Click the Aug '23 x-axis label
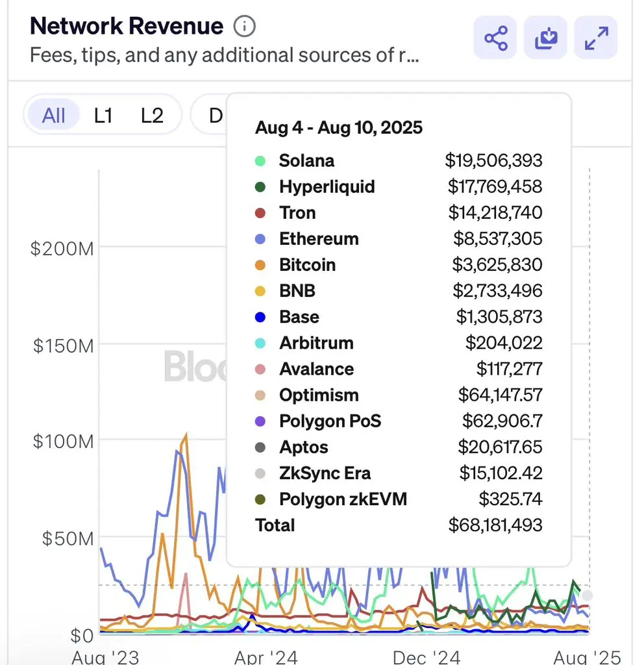The height and width of the screenshot is (665, 644). coord(105,658)
